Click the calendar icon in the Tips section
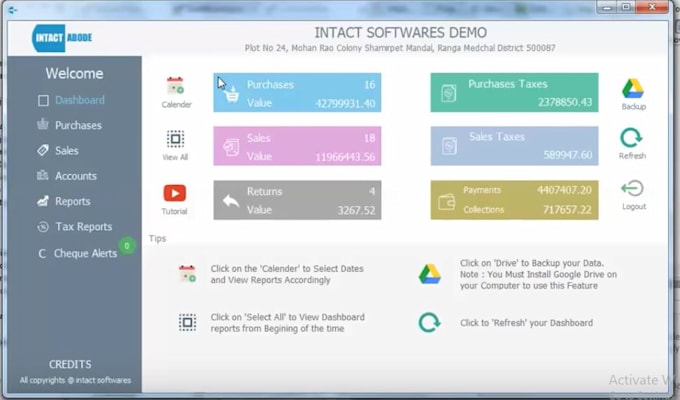Screen dimensions: 680x400 point(187,274)
